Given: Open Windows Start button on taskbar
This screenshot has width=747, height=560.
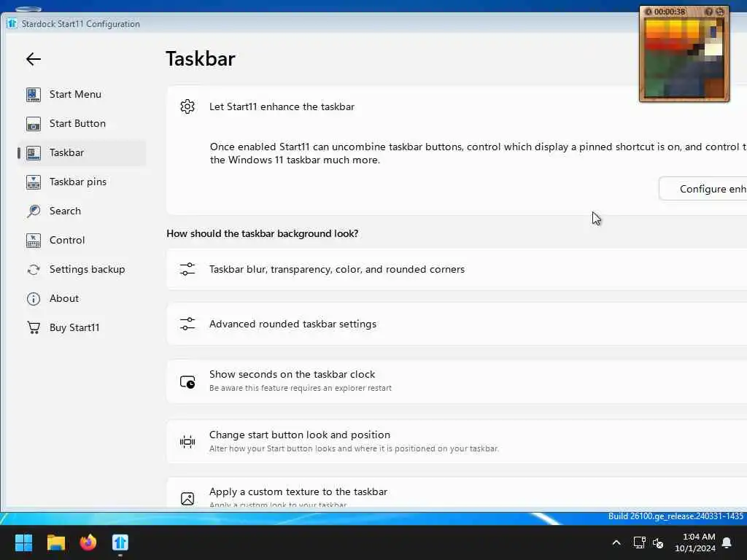Looking at the screenshot, I should coord(23,542).
